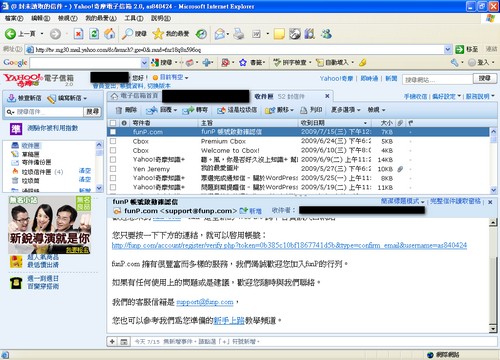500x360 pixels.
Task: Toggle the select-all messages checkbox
Action: [x=113, y=123]
